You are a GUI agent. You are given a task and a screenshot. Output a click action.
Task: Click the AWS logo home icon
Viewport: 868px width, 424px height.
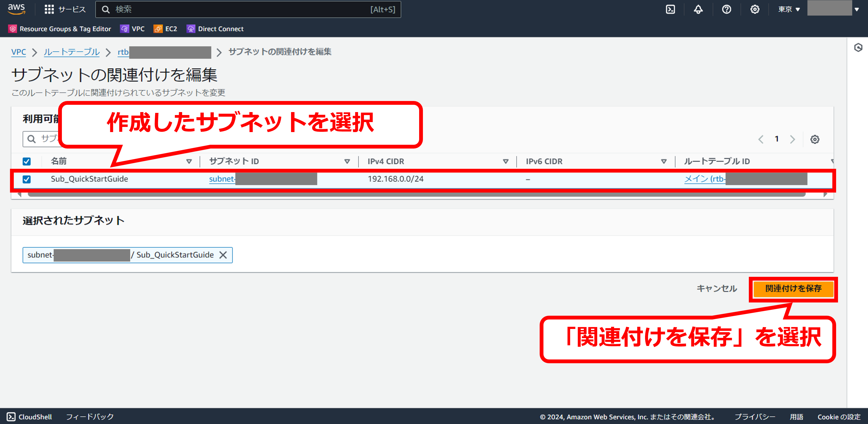tap(16, 9)
